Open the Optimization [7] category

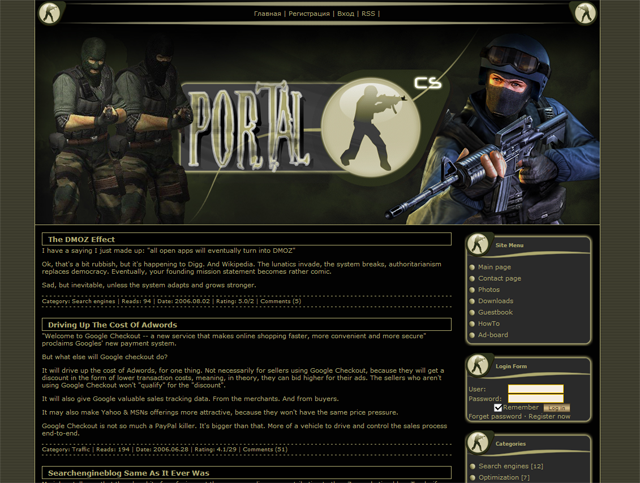504,478
